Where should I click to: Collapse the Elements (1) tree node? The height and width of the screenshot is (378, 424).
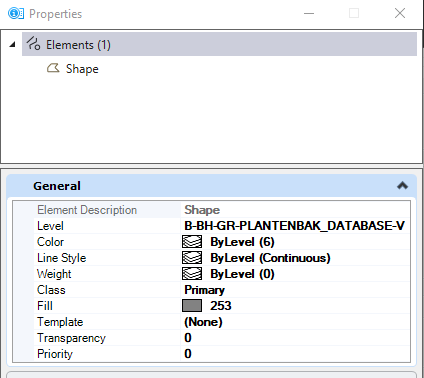pos(13,44)
